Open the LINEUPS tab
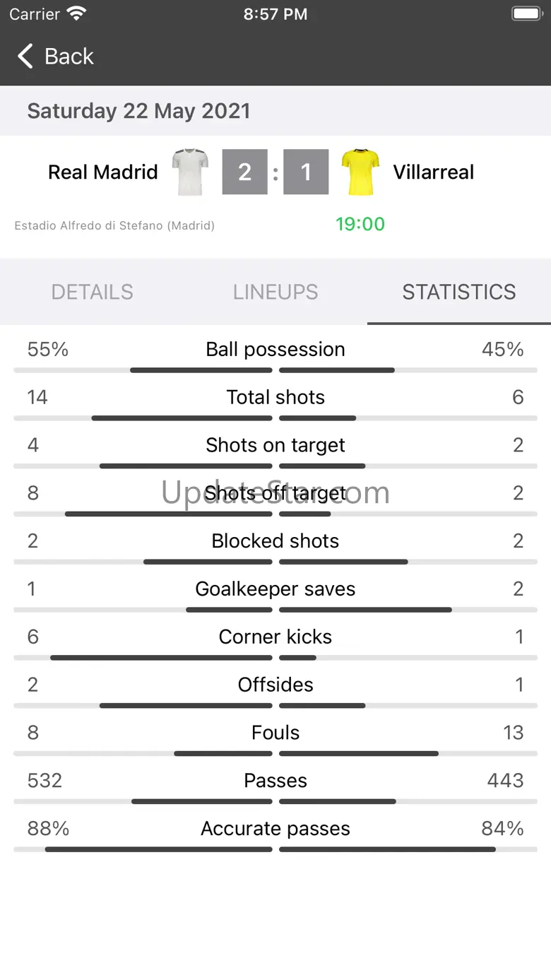 click(275, 292)
